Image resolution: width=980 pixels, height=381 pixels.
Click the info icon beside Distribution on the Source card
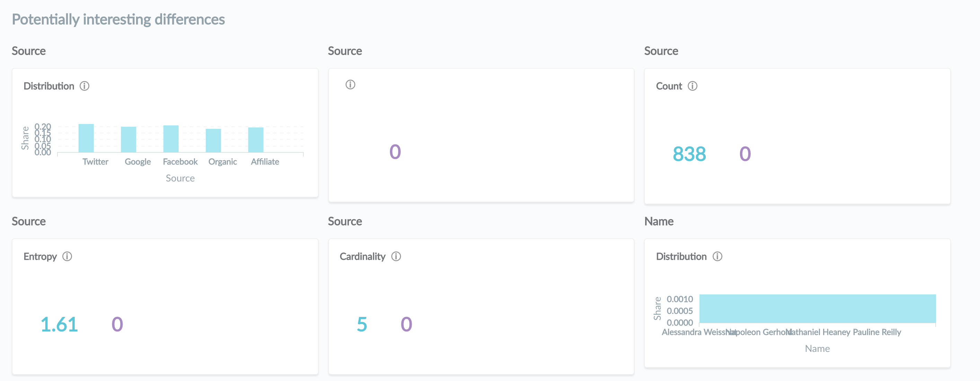point(84,86)
